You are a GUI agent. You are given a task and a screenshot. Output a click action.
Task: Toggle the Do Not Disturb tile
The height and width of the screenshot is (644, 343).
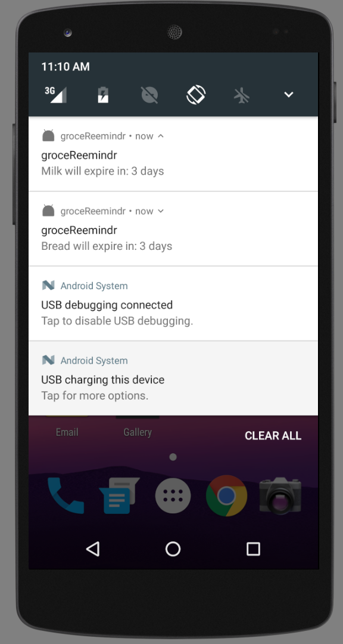149,95
